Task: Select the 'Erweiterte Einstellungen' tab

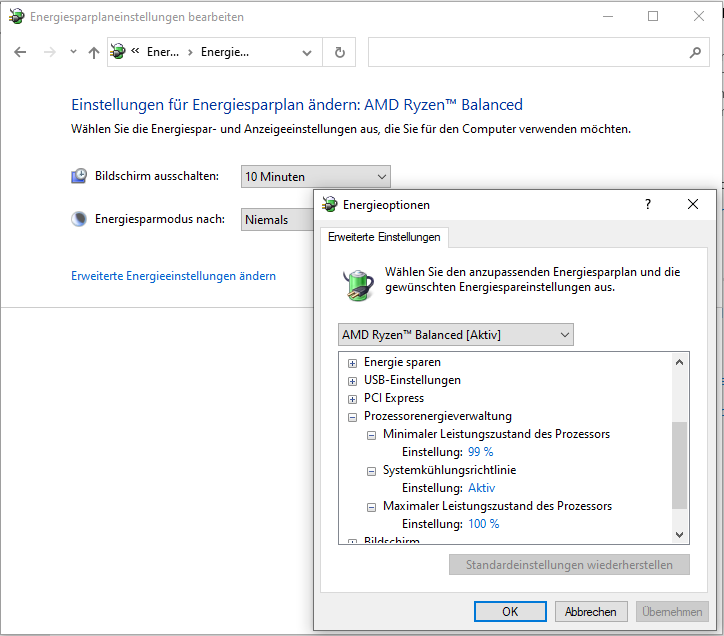Action: pos(384,237)
